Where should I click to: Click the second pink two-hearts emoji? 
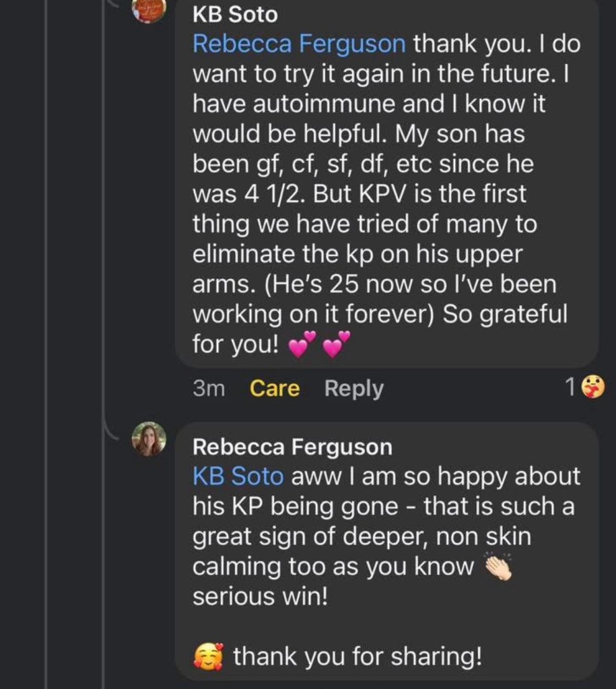pyautogui.click(x=337, y=345)
